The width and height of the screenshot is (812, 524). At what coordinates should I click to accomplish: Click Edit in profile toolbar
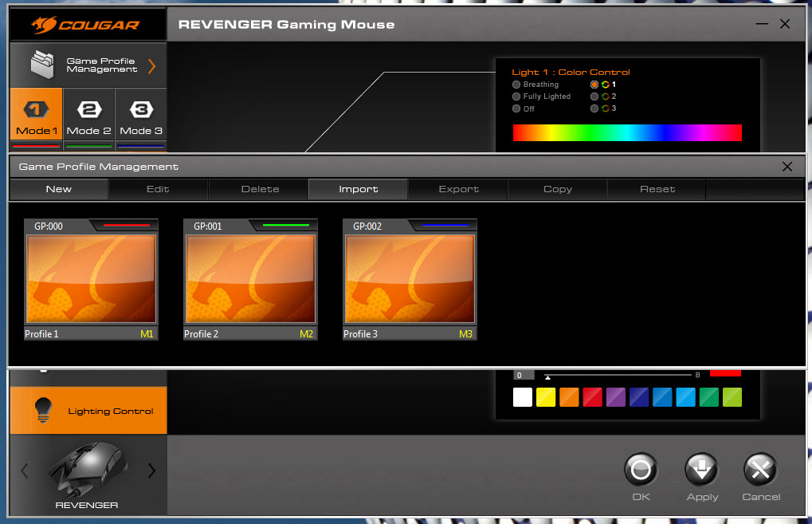click(158, 189)
